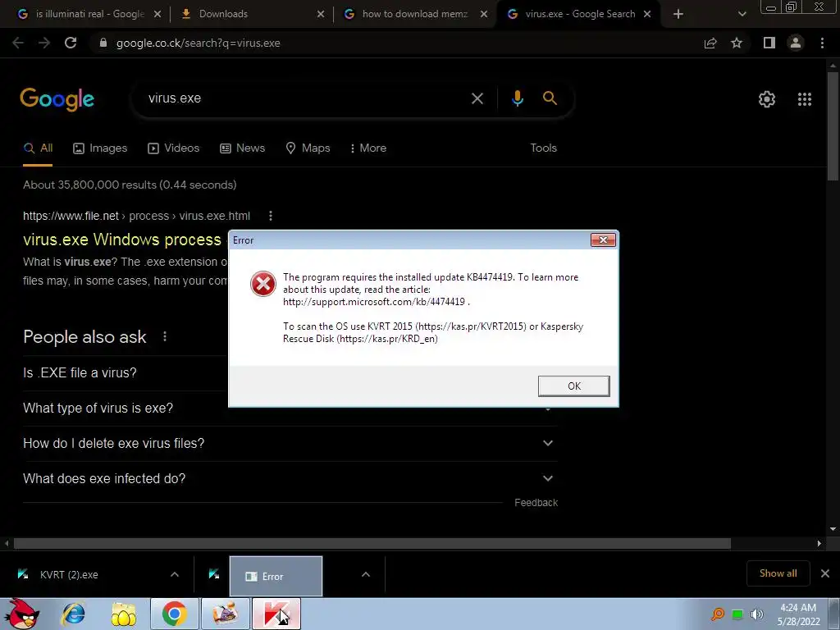Open the volume speaker tray icon
This screenshot has width=840, height=630.
[756, 614]
